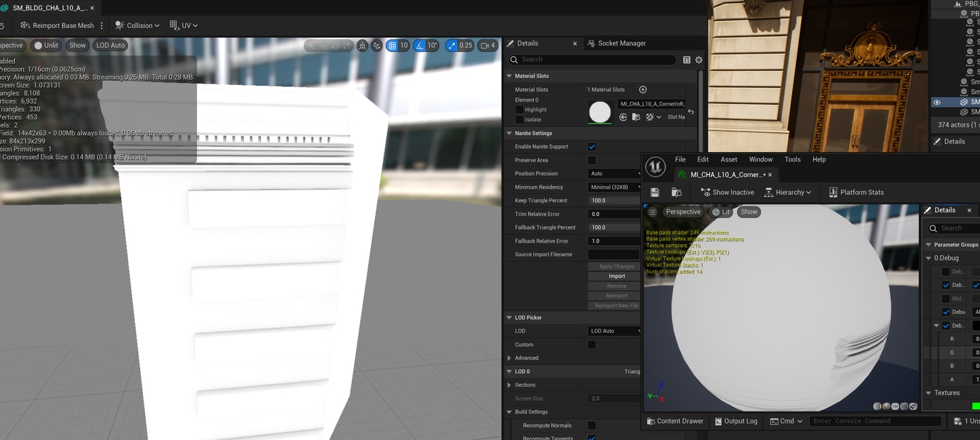
Task: Uncheck Enable Nanite Support
Action: (591, 146)
